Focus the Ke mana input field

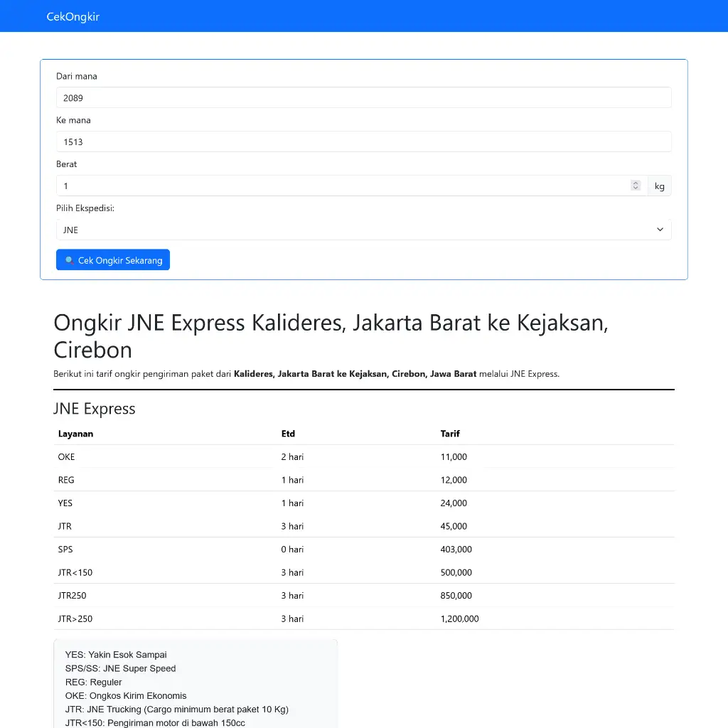coord(363,141)
